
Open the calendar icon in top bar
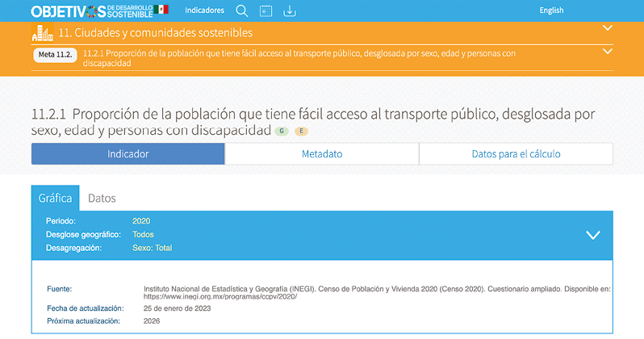coord(266,10)
